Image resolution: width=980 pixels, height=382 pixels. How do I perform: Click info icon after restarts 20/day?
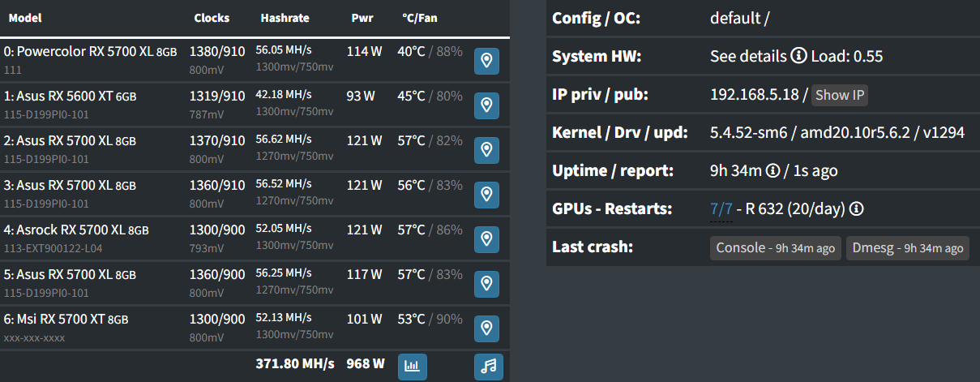click(x=856, y=209)
